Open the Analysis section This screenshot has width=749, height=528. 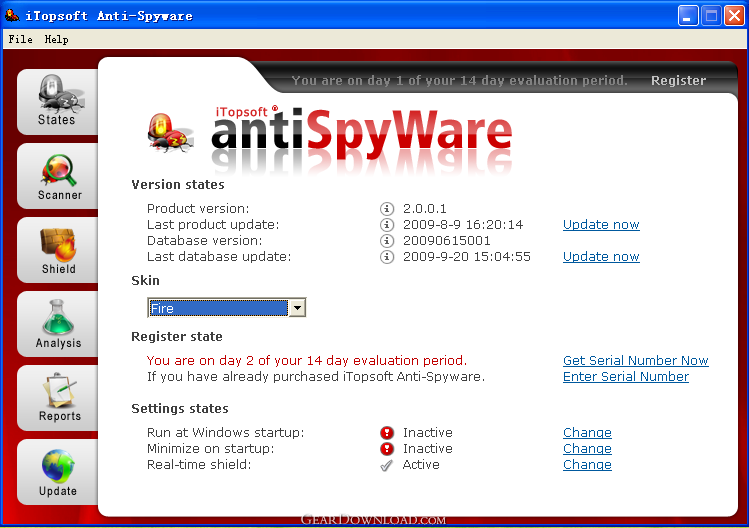58,324
